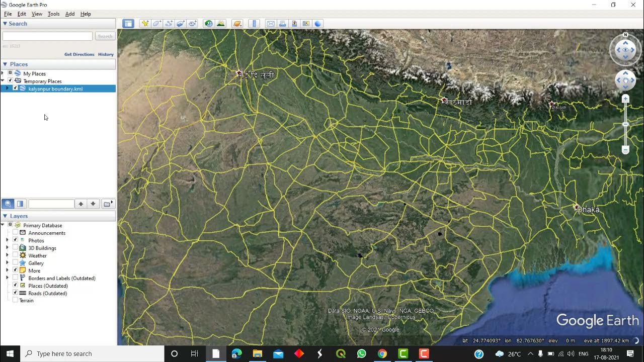Enable the Terrain layer checkbox
Screen dimensions: 644x362
pos(15,300)
